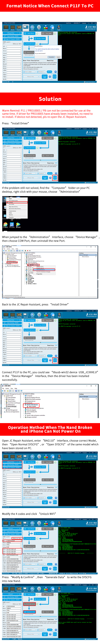
Task: Click Detector icon in window showing format prompt
Action: click(x=32, y=27)
